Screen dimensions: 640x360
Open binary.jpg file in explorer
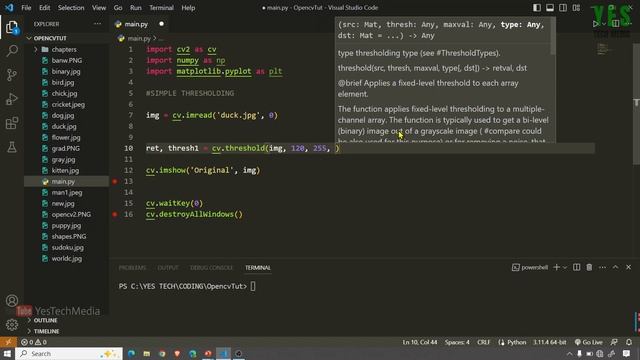[x=66, y=71]
